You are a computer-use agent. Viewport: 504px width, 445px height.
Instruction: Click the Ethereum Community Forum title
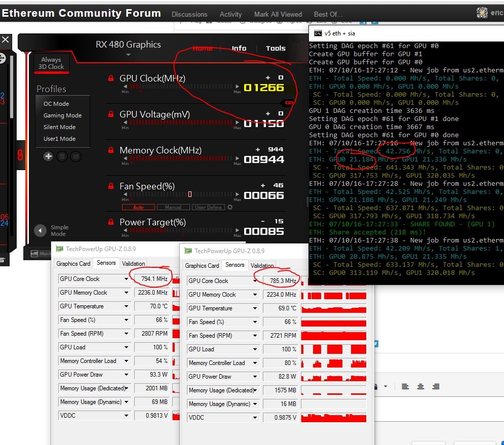(x=82, y=13)
